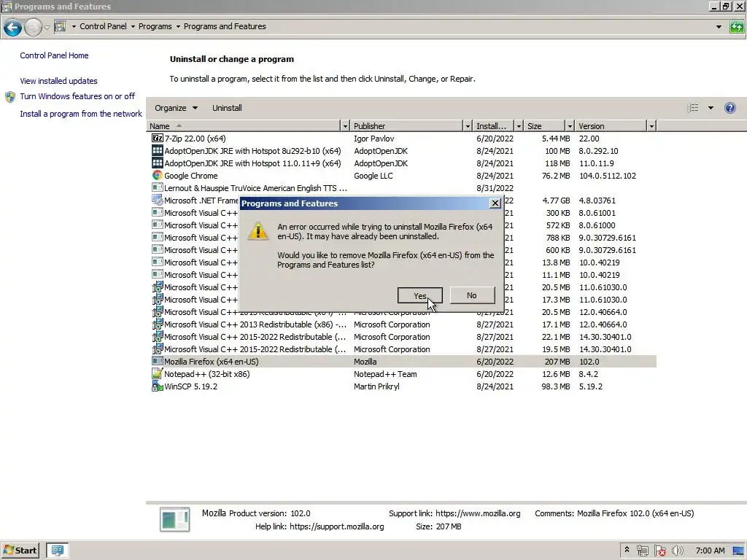The height and width of the screenshot is (560, 747).
Task: Select the WinSCP 5.19.2 entry
Action: 403,386
